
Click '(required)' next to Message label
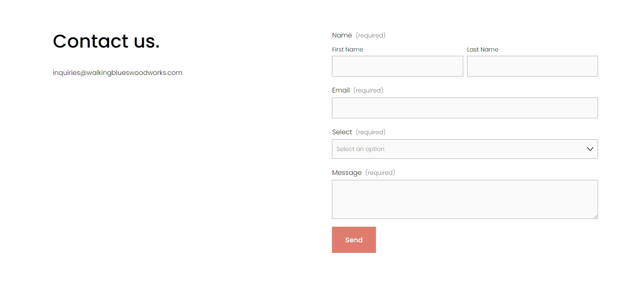click(380, 173)
